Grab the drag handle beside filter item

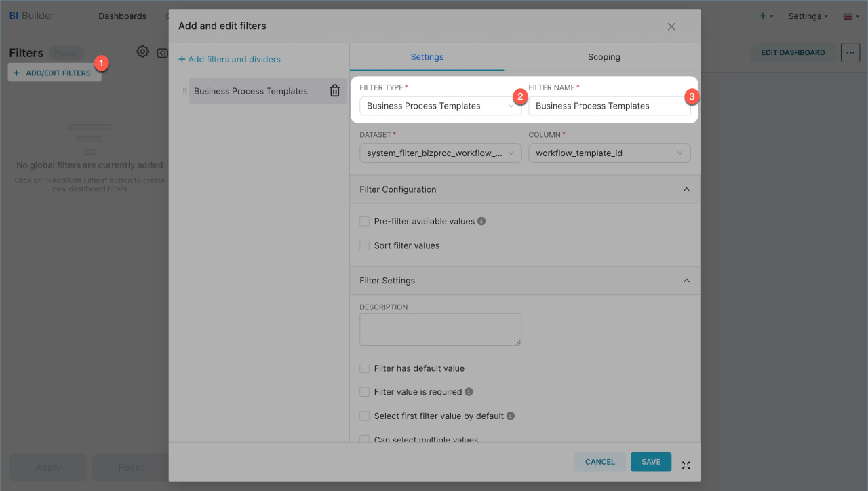184,92
